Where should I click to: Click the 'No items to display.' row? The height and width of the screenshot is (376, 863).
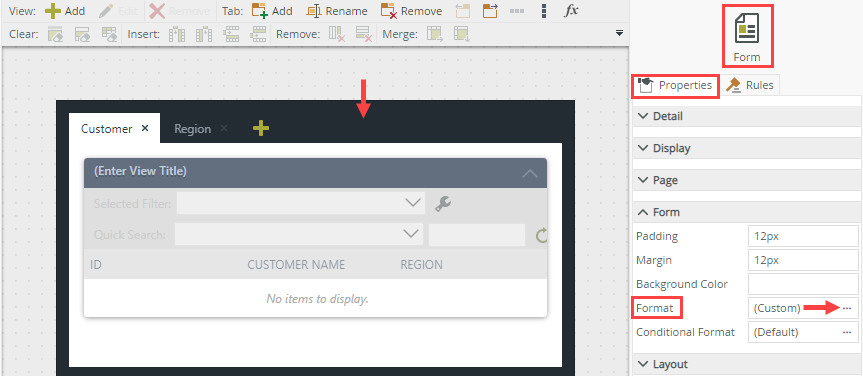tap(315, 298)
